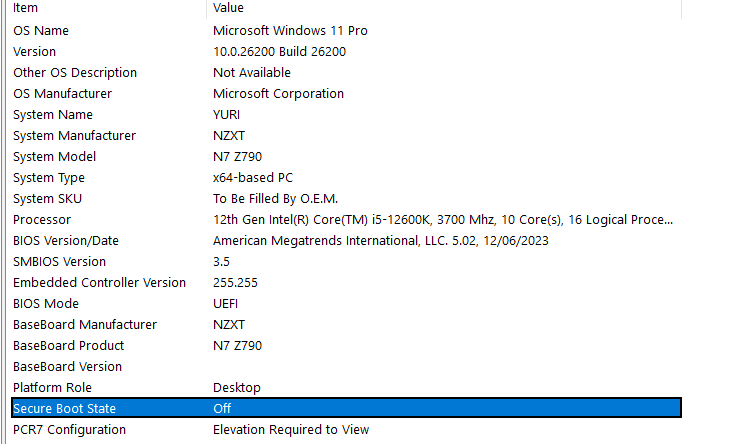Select the System Manufacturer row
Screen dimensions: 753x444
coord(74,136)
